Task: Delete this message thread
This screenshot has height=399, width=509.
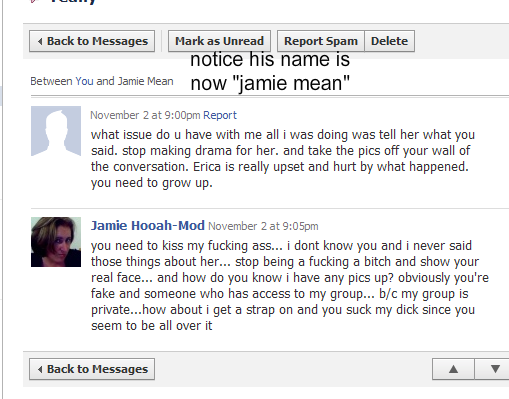Action: tap(390, 41)
